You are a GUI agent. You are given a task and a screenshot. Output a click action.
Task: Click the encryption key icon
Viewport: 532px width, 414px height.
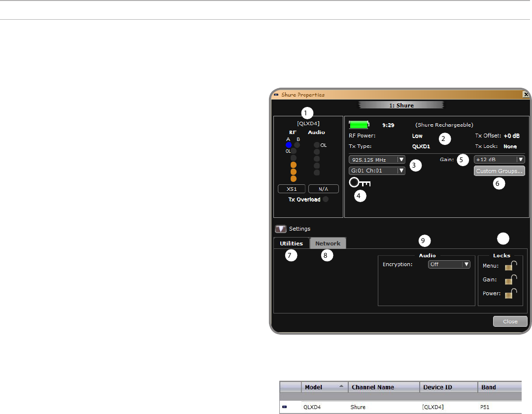tap(360, 183)
